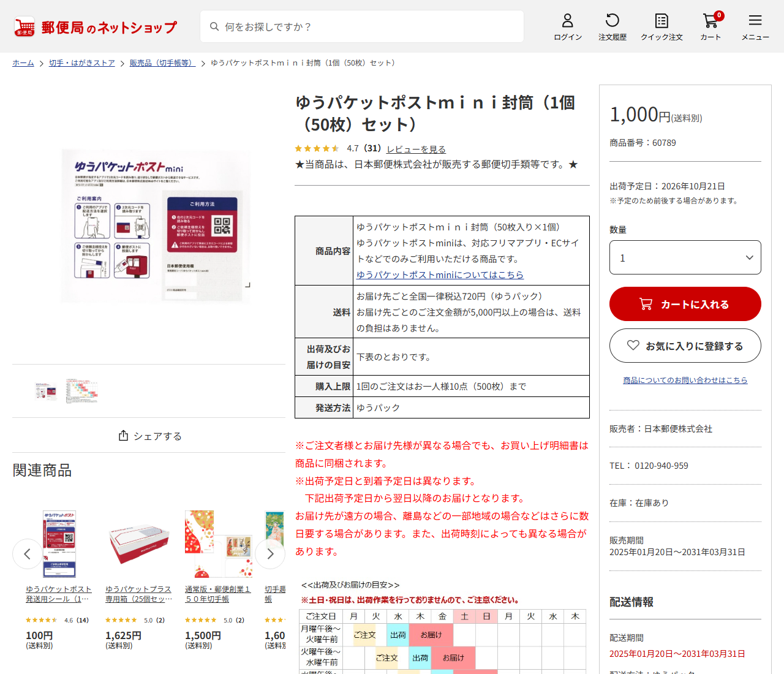784x674 pixels.
Task: Click the price 1,000円(送料別)
Action: tap(655, 115)
